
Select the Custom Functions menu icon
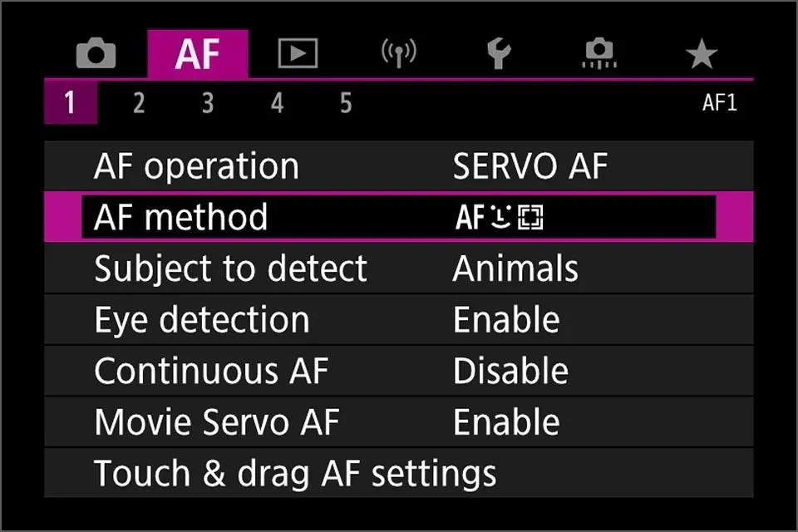click(599, 52)
